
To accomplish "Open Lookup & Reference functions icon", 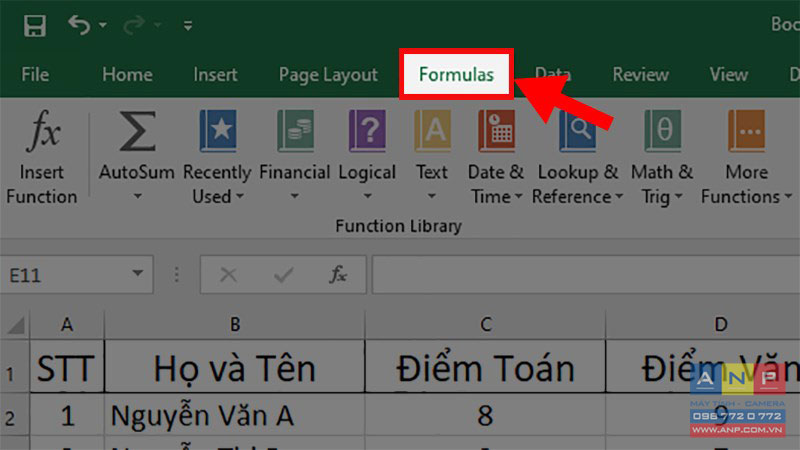I will [x=578, y=131].
